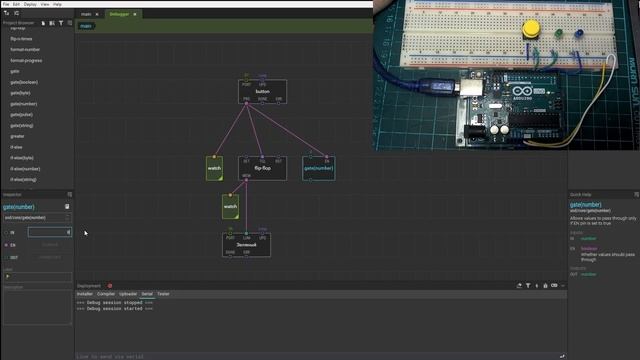Select gate(string) in the Project Browser
This screenshot has width=640, height=360.
click(22, 125)
